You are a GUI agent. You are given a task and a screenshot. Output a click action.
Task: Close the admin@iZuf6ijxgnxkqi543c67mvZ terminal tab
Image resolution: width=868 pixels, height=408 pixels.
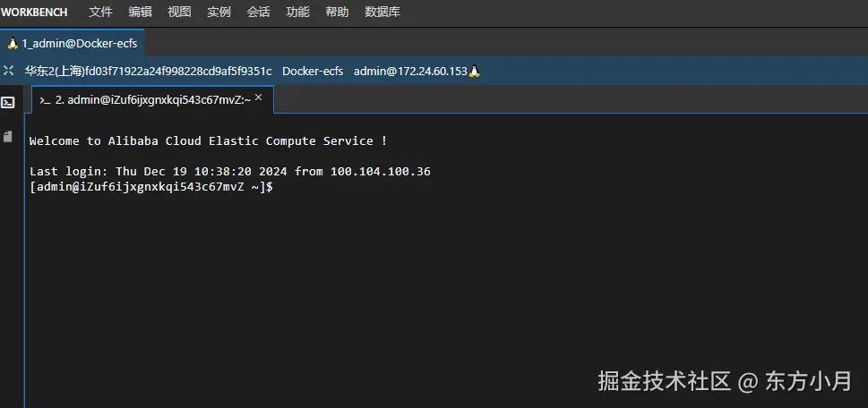[x=259, y=98]
